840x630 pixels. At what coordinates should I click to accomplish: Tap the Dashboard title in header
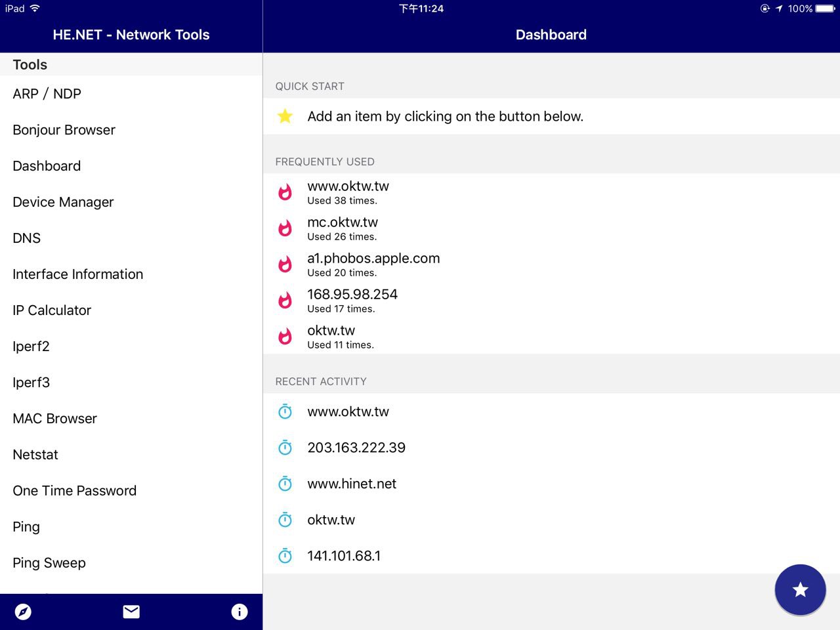pyautogui.click(x=551, y=35)
